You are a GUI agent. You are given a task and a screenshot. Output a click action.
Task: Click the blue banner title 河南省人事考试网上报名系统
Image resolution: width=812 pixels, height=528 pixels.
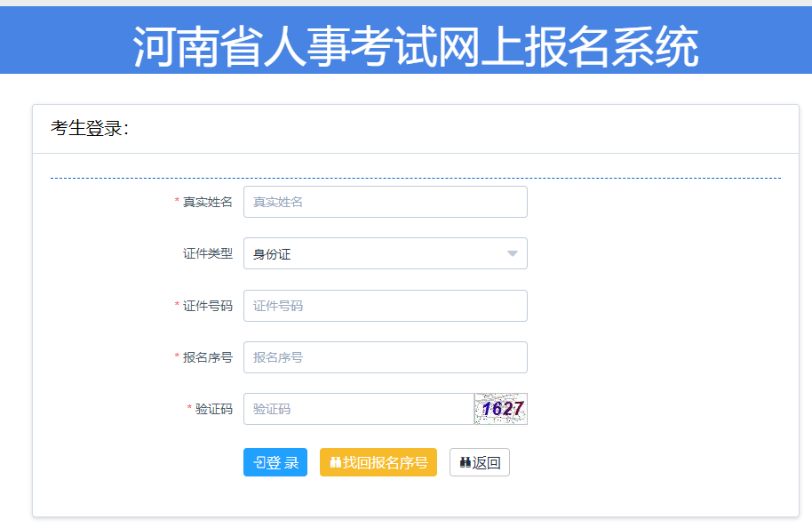pos(405,37)
